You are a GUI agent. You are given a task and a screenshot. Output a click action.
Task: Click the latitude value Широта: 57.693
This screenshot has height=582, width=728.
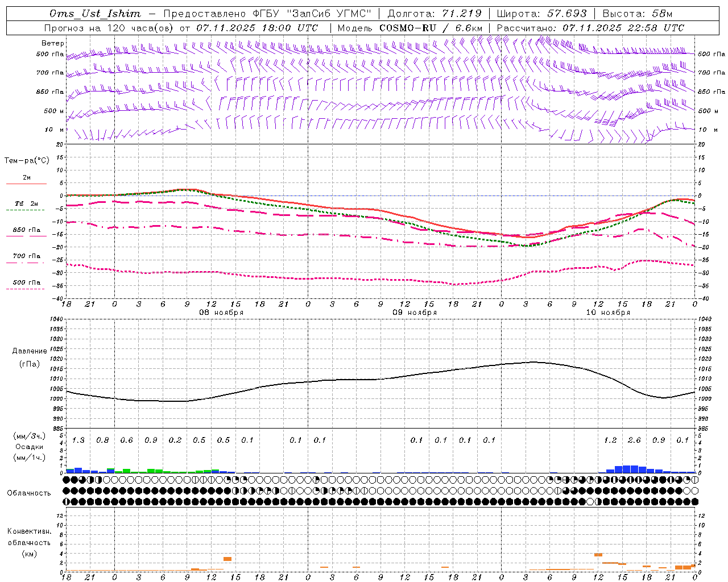(543, 14)
